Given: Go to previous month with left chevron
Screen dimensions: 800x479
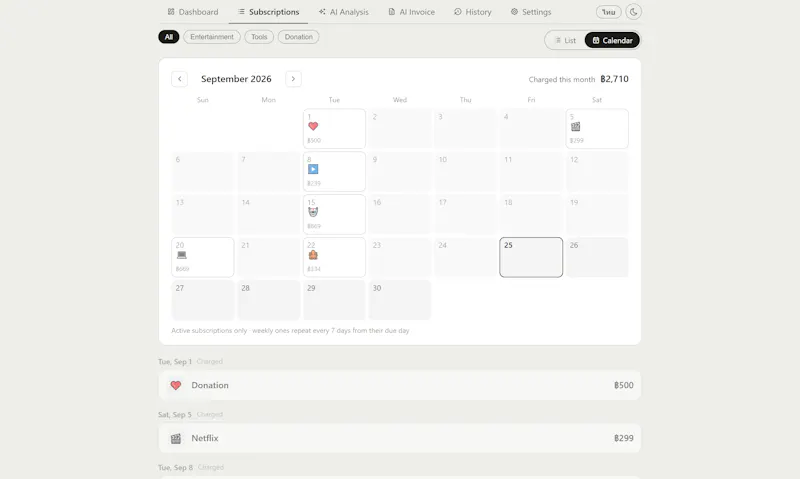Looking at the screenshot, I should pos(179,79).
